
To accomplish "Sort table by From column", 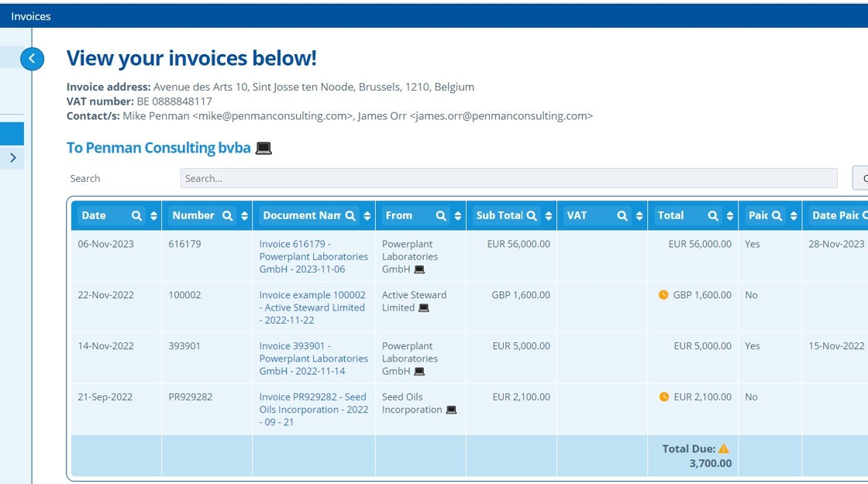I will coord(458,216).
